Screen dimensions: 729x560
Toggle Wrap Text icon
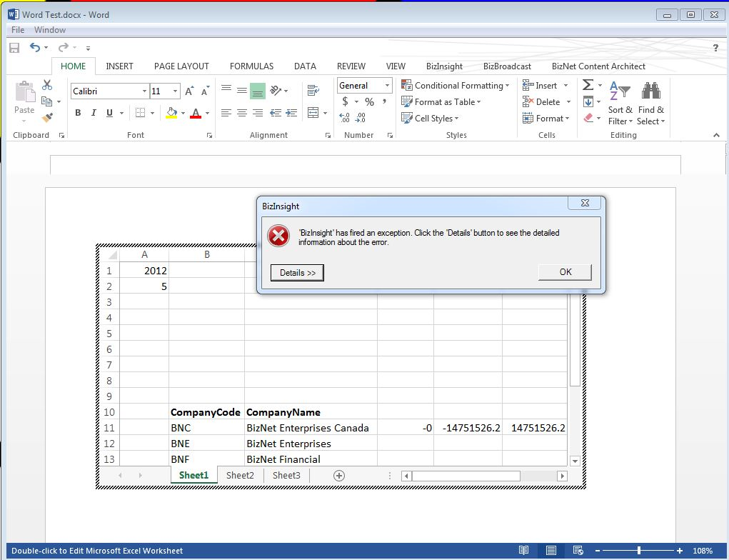313,90
